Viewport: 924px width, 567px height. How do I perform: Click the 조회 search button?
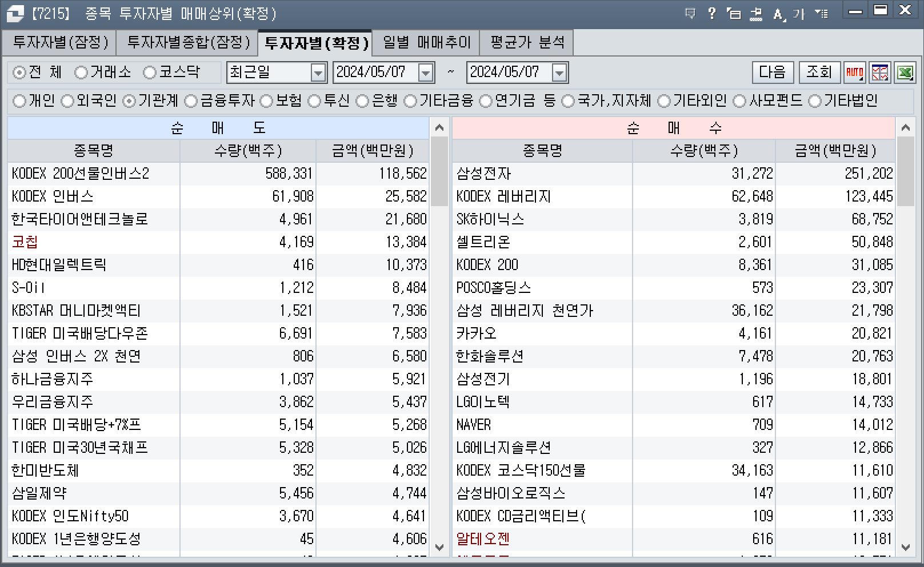pyautogui.click(x=819, y=73)
